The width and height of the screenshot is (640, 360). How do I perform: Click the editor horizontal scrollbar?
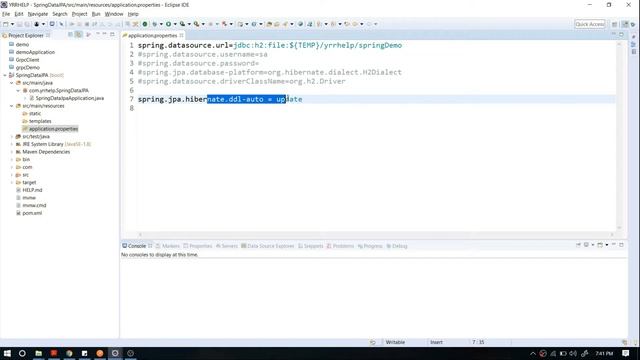[x=376, y=234]
